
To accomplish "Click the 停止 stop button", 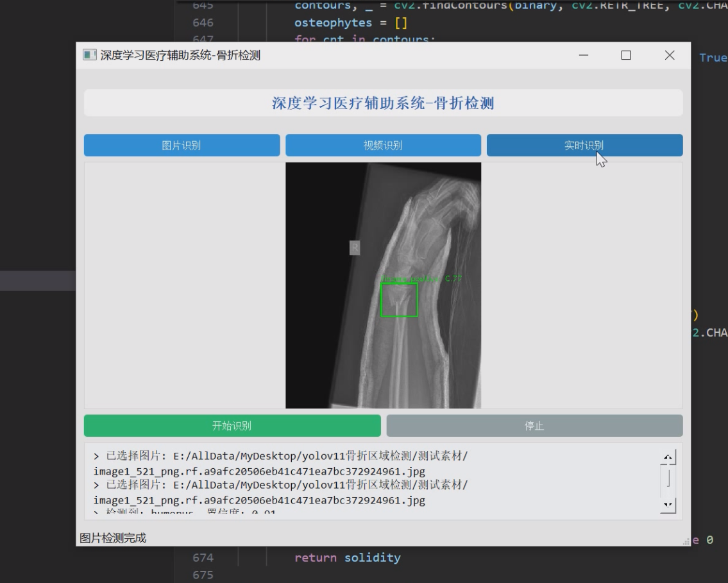I will pos(535,424).
